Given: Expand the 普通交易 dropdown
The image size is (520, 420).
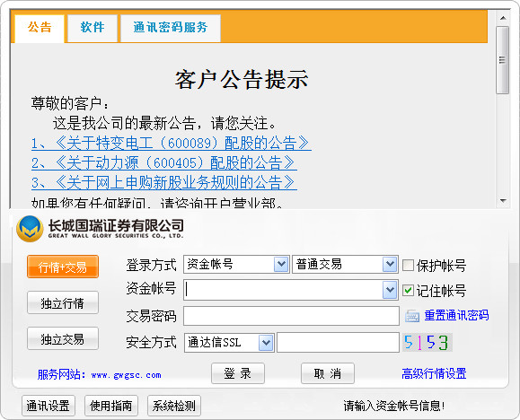Looking at the screenshot, I should [390, 264].
